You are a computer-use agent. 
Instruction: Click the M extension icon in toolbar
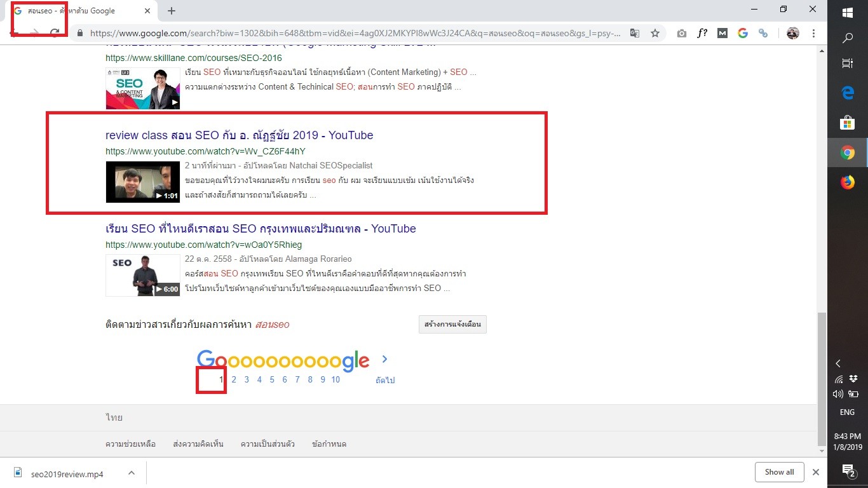(722, 34)
